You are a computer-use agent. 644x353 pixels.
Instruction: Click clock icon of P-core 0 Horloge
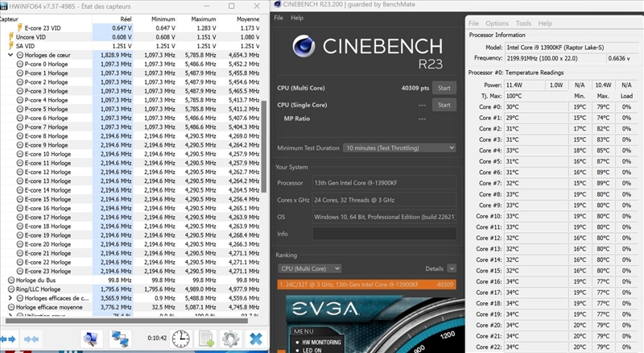click(x=19, y=64)
